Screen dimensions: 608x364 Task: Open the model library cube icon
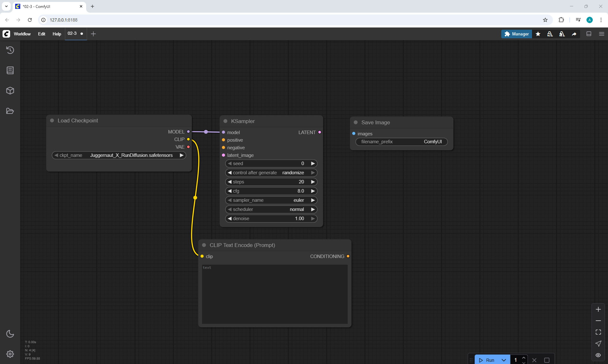[x=10, y=91]
